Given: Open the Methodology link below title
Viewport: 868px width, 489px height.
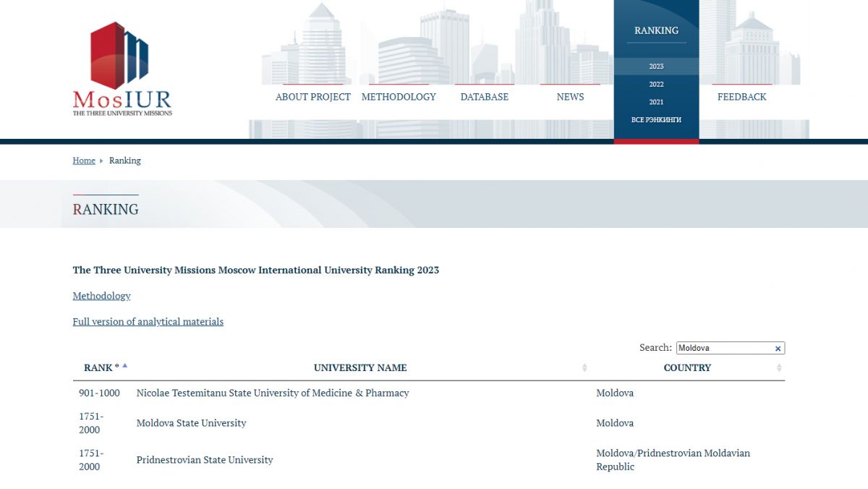Looking at the screenshot, I should 101,296.
